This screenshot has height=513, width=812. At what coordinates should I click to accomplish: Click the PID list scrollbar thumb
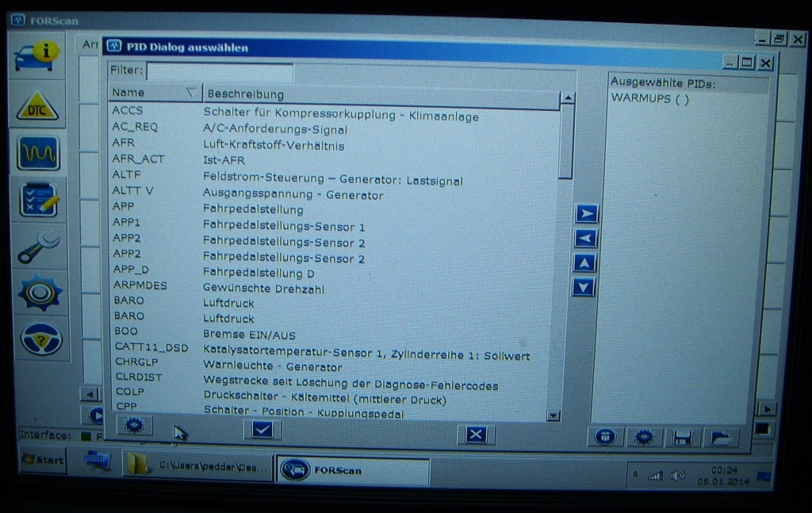566,141
